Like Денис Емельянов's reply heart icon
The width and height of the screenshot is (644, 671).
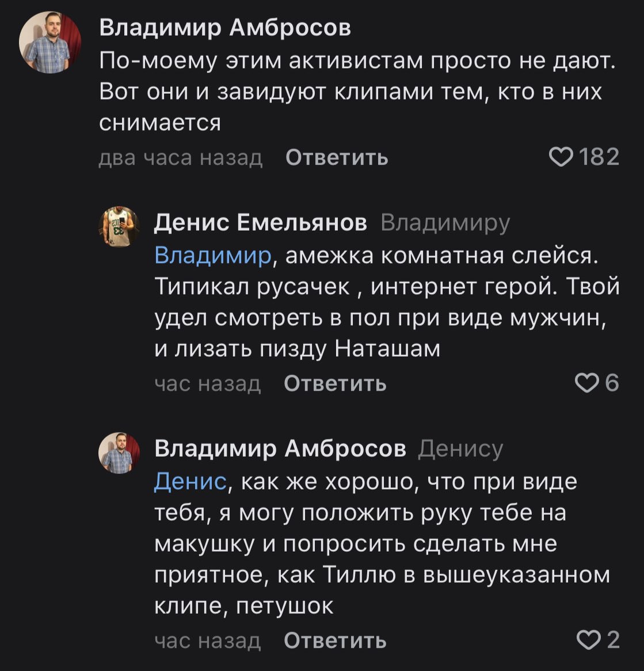(586, 383)
